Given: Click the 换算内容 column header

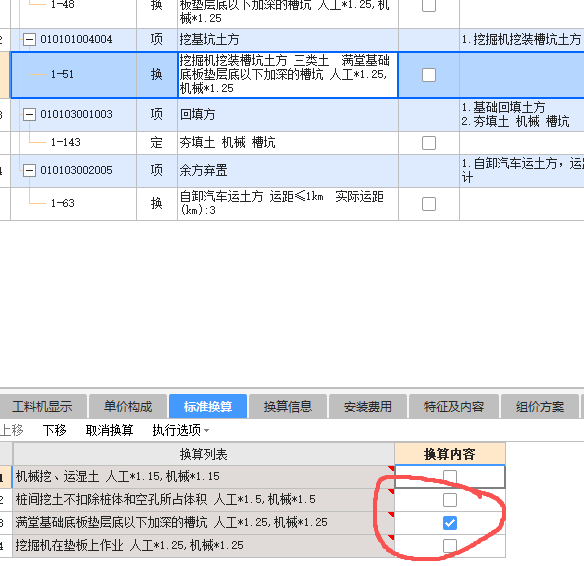Looking at the screenshot, I should pyautogui.click(x=450, y=454).
